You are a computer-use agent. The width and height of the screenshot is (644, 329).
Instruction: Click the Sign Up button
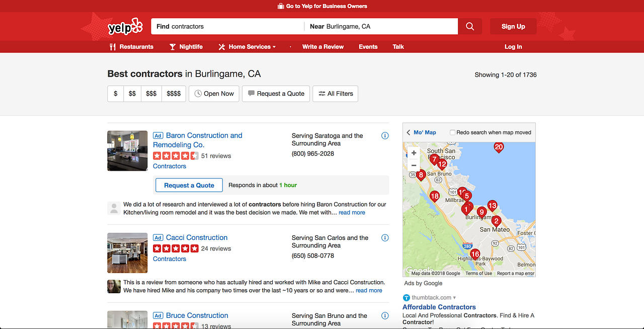(513, 26)
